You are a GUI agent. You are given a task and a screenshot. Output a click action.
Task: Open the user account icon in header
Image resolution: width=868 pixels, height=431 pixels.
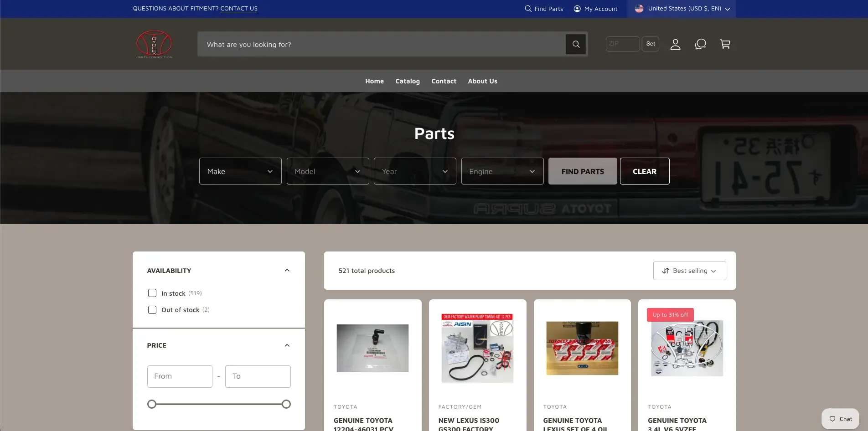click(x=675, y=44)
